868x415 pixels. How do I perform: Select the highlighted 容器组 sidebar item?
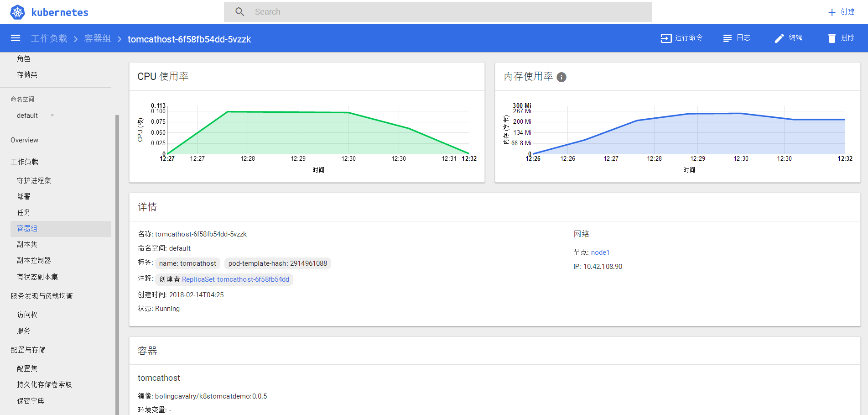pyautogui.click(x=61, y=229)
